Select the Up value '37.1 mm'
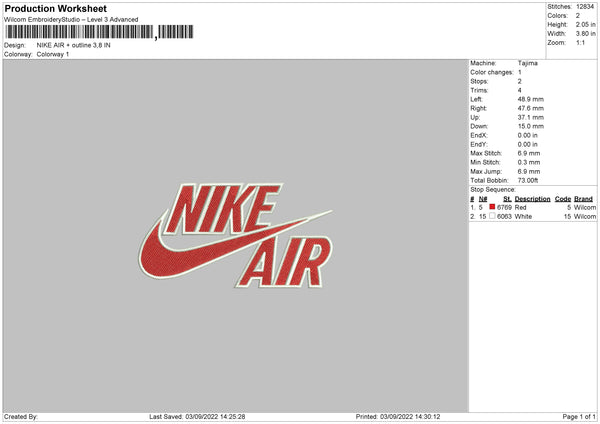 click(531, 117)
